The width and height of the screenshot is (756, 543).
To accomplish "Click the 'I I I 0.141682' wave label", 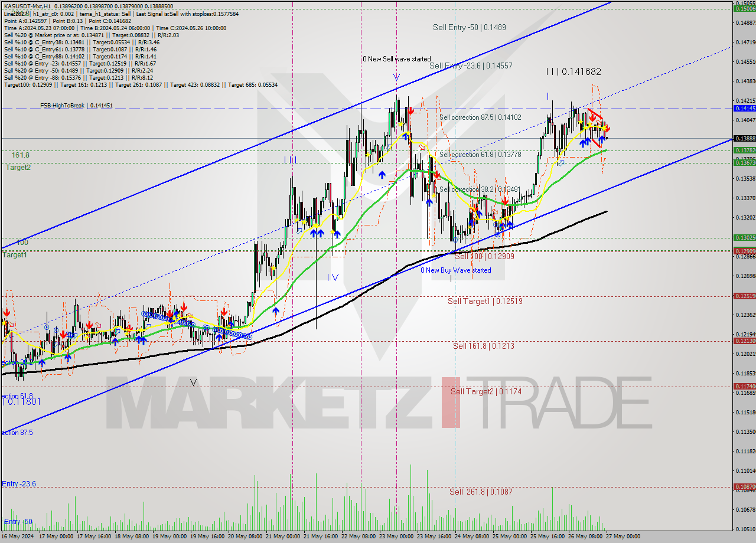I will [573, 71].
